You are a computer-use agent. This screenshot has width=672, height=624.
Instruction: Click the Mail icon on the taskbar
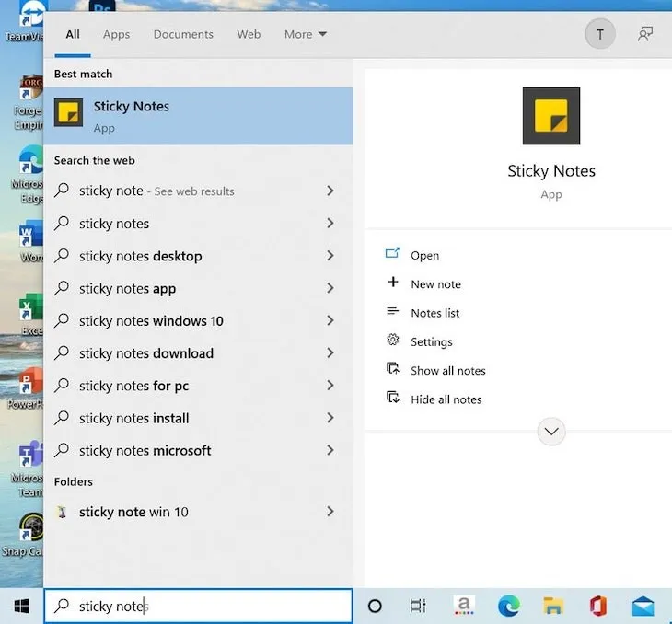pyautogui.click(x=643, y=606)
